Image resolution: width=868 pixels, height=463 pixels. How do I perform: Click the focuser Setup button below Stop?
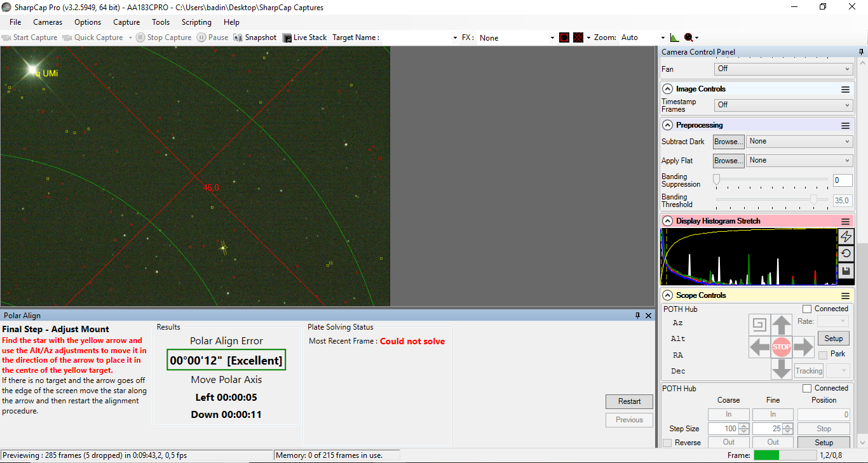[824, 443]
